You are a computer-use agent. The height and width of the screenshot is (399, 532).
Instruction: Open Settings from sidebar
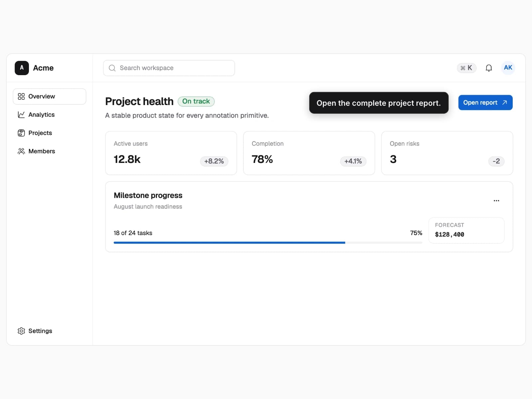click(x=50, y=331)
